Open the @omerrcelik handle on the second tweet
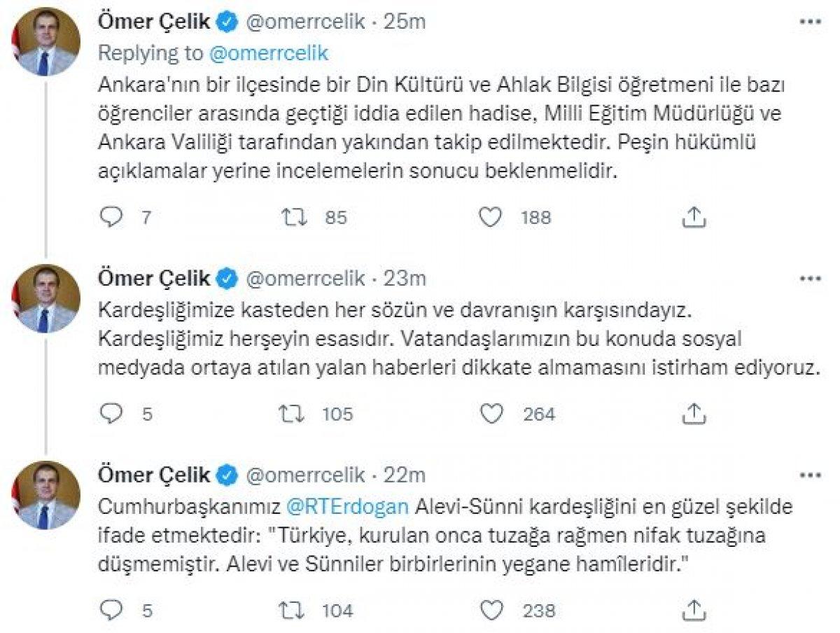This screenshot has width=840, height=633. [x=298, y=278]
